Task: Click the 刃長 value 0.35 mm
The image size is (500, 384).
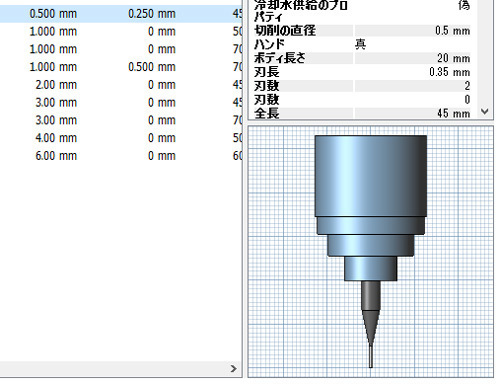Action: coord(412,72)
